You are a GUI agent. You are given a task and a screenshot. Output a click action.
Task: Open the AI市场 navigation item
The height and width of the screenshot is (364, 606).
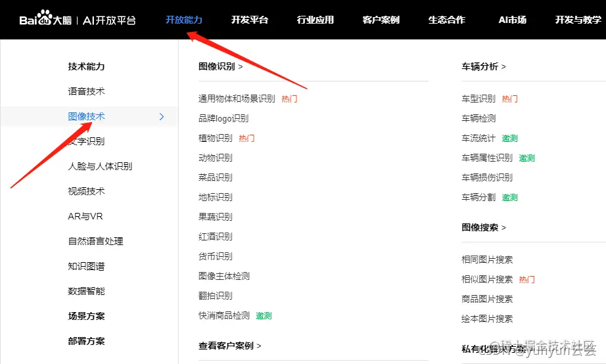pyautogui.click(x=513, y=20)
